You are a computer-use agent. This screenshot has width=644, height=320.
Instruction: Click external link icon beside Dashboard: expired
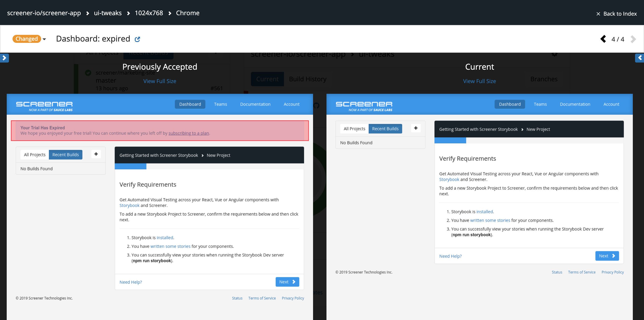coord(137,39)
